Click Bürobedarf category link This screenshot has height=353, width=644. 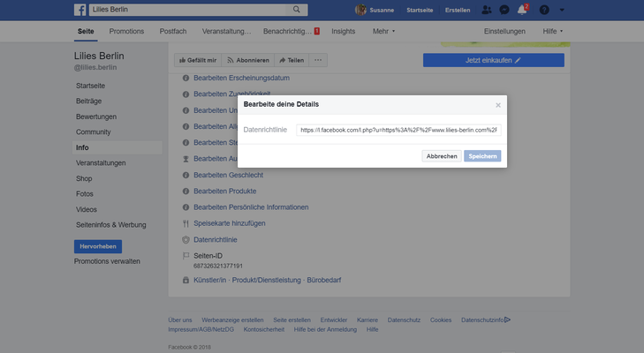[x=324, y=280]
